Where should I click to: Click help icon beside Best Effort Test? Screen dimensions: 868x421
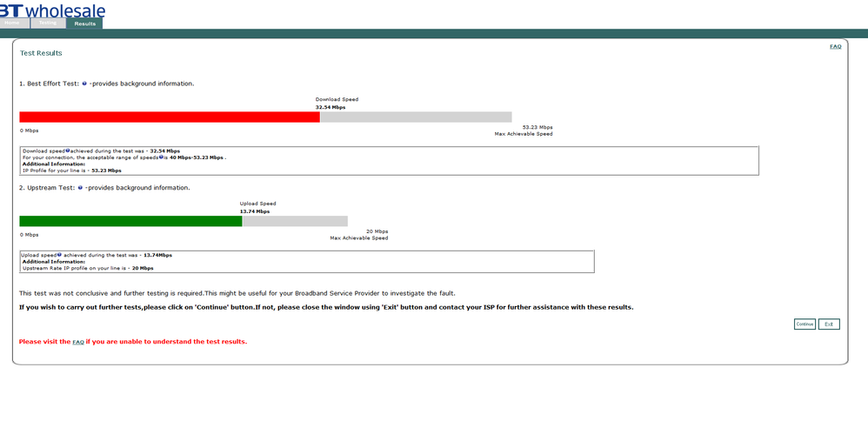coord(84,84)
